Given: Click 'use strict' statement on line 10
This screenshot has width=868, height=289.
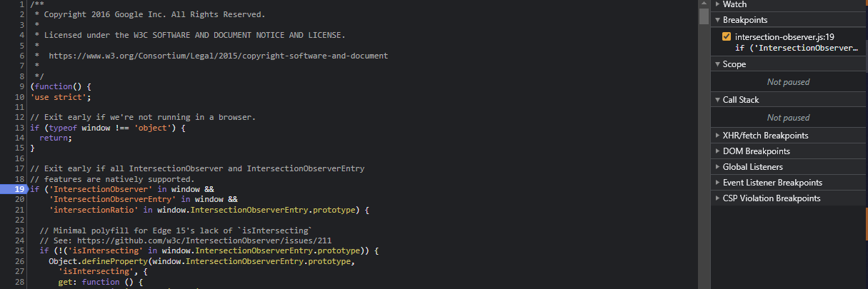Looking at the screenshot, I should click(61, 97).
